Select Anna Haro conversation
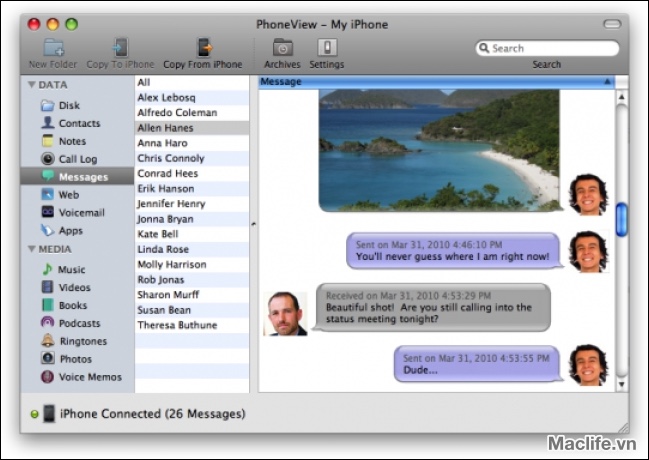This screenshot has height=460, width=649. [192, 143]
